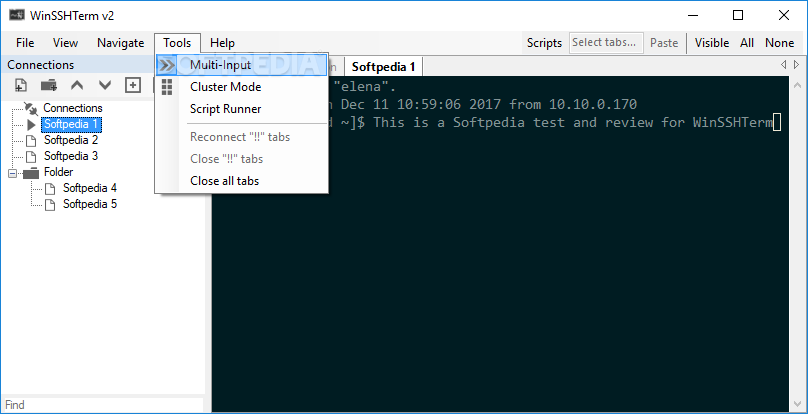Viewport: 808px width, 414px height.
Task: Select Softpedia 5 inside Folder
Action: point(90,204)
